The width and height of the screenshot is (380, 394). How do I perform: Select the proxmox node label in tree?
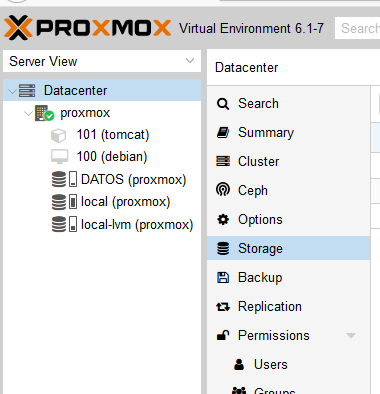coord(85,113)
